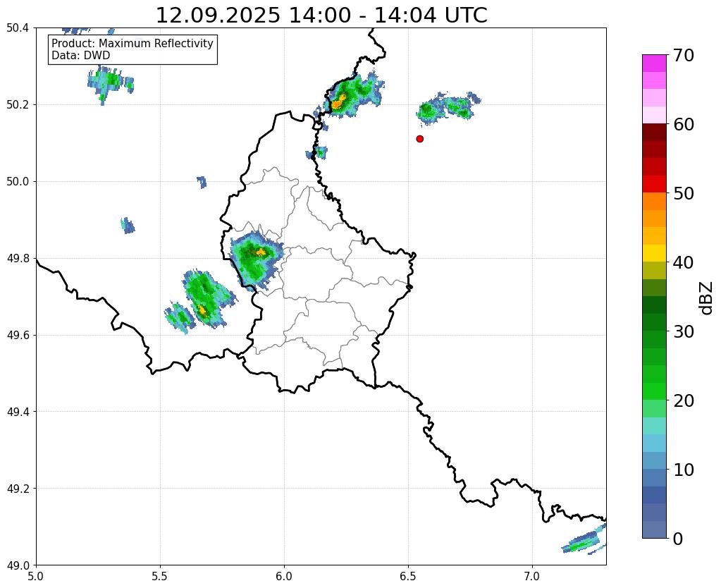The height and width of the screenshot is (588, 721).
Task: Click the colorbar tick label 40
Action: point(683,262)
